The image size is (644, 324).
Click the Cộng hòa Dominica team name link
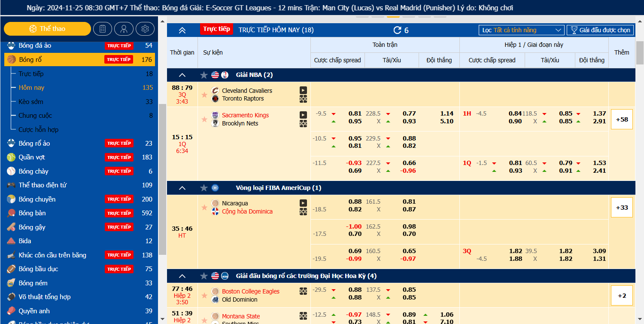[x=247, y=211]
